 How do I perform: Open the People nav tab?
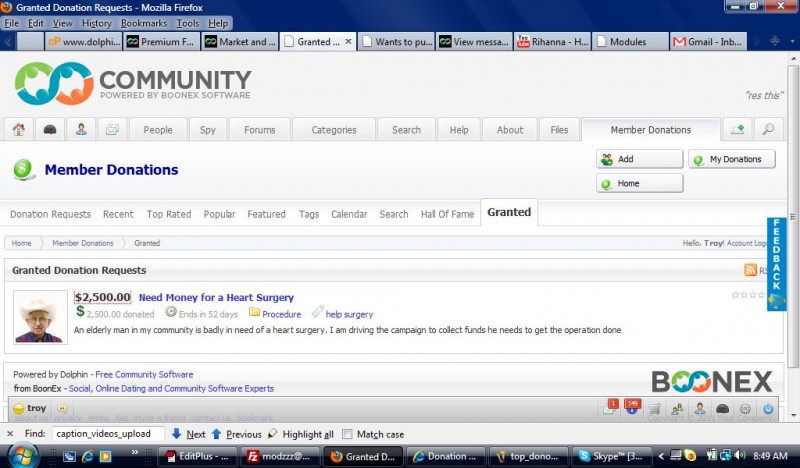click(158, 130)
